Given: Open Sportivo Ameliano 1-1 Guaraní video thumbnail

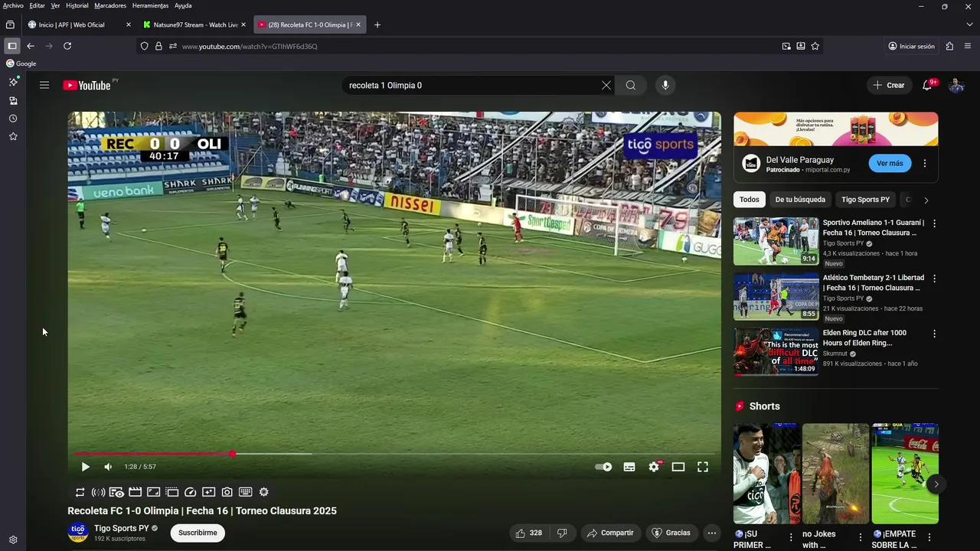Looking at the screenshot, I should (x=776, y=241).
